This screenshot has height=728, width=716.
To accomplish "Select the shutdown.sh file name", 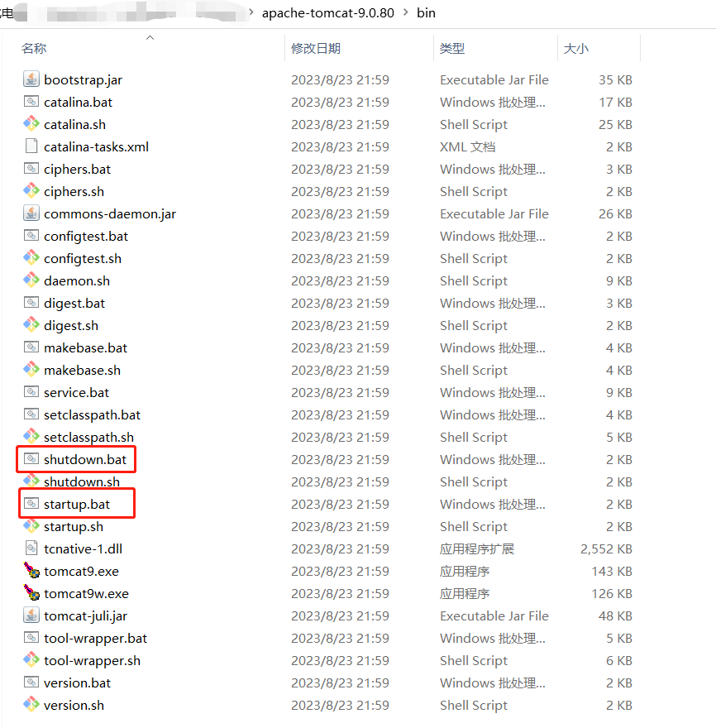I will pos(82,481).
